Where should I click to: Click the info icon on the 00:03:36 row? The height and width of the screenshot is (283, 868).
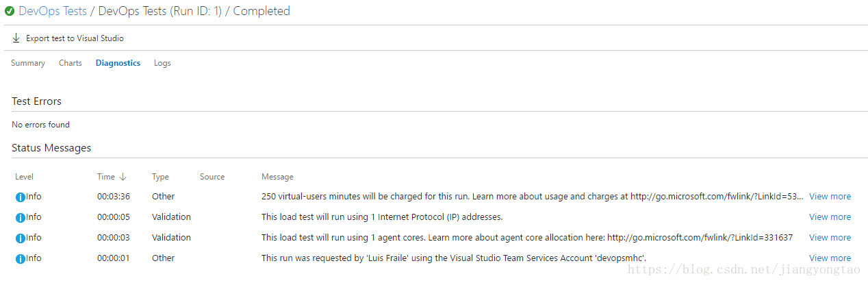(21, 197)
